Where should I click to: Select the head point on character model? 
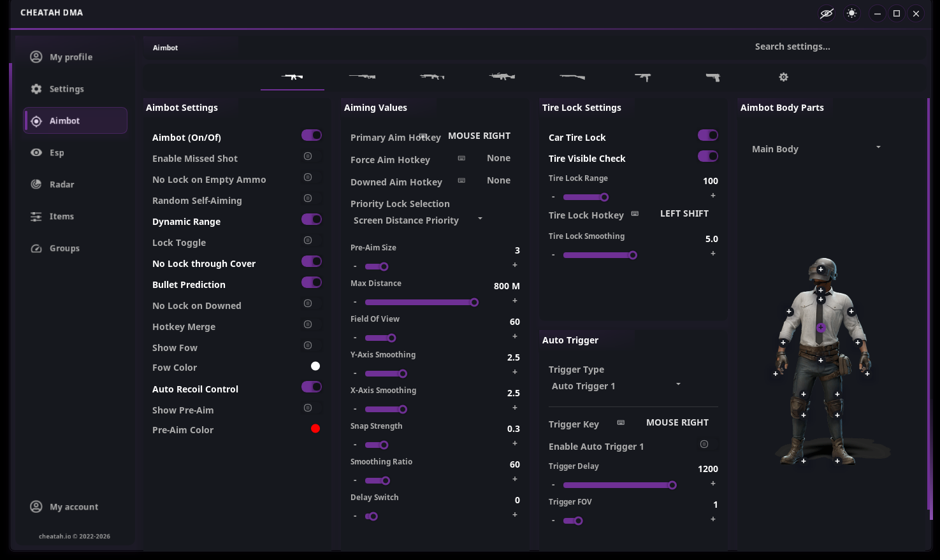(821, 269)
